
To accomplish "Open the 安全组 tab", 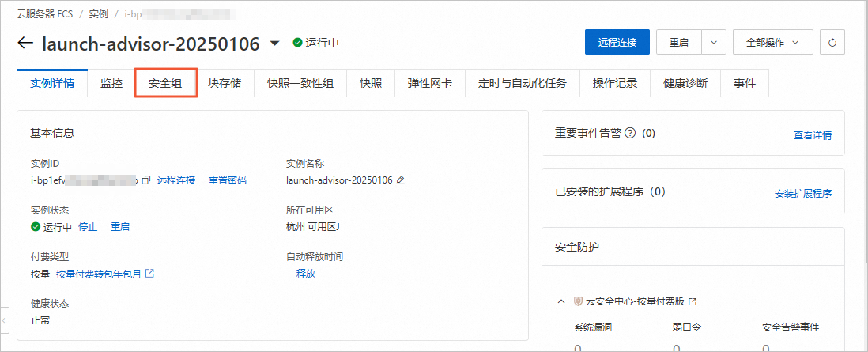I will click(x=166, y=84).
